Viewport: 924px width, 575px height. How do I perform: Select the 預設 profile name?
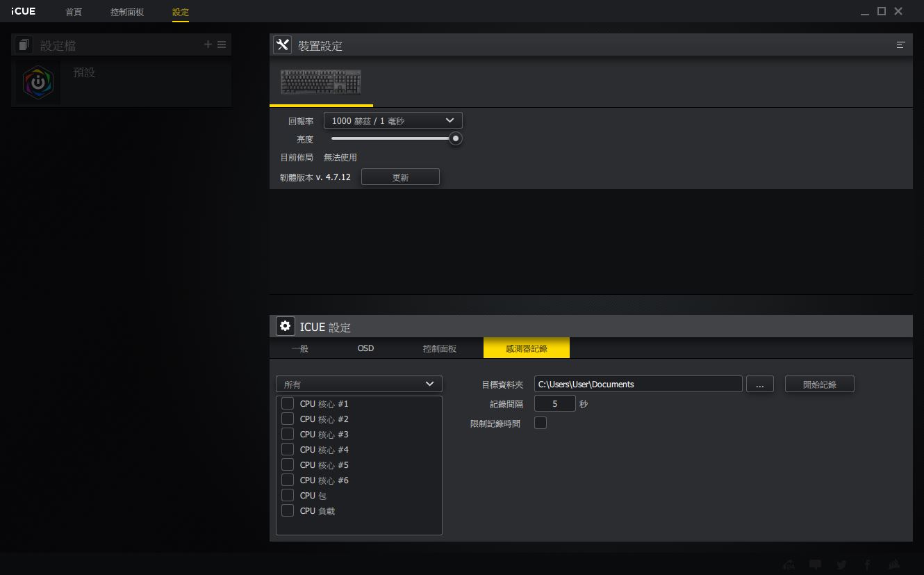click(x=84, y=72)
